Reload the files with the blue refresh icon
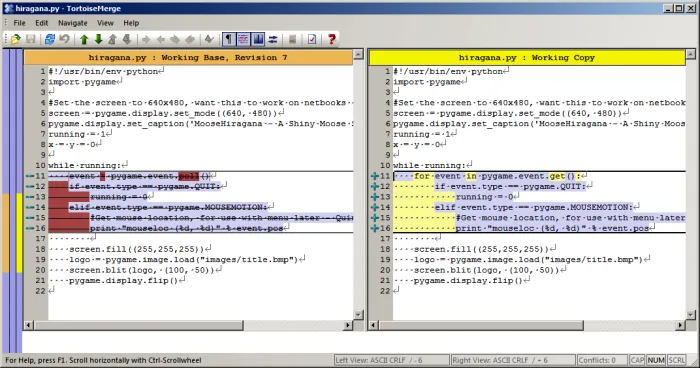This screenshot has width=700, height=368. click(x=50, y=39)
